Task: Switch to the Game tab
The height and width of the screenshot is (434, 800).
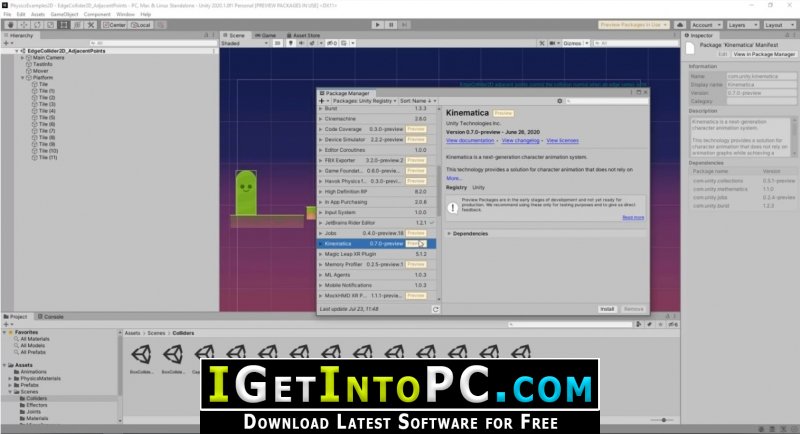Action: 265,35
